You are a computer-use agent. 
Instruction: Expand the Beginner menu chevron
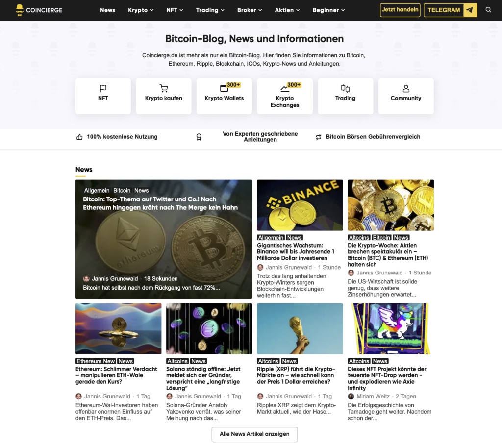[343, 10]
